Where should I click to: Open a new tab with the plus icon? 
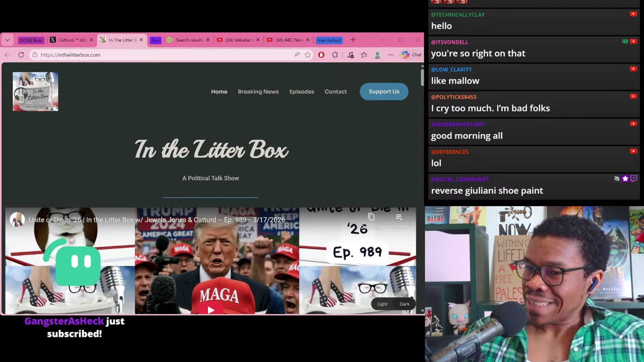(353, 40)
